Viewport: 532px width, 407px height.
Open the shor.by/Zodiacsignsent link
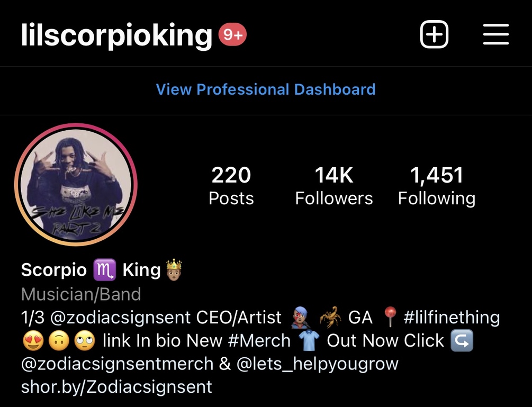(x=116, y=387)
